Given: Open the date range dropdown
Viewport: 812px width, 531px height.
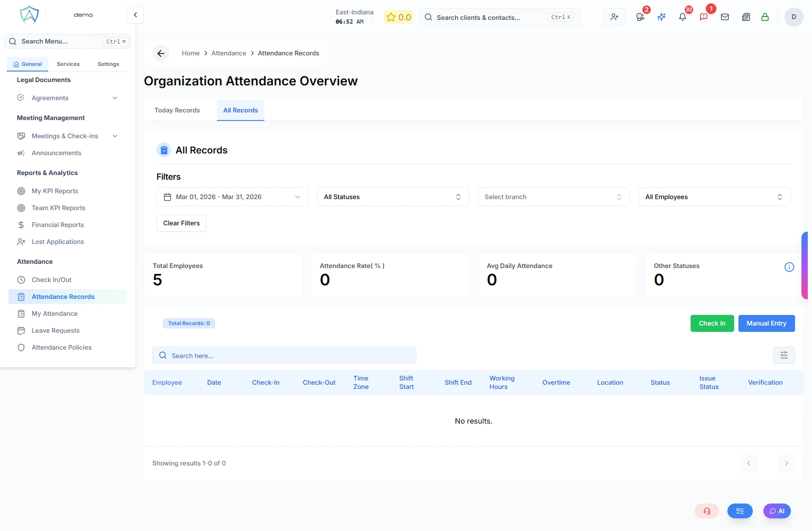Looking at the screenshot, I should [232, 197].
